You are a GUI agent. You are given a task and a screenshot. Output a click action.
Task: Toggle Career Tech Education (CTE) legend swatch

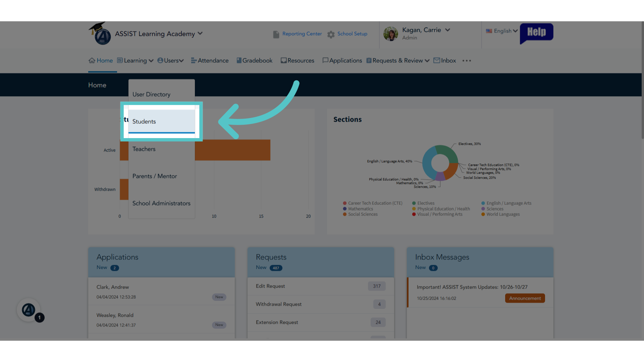(345, 203)
